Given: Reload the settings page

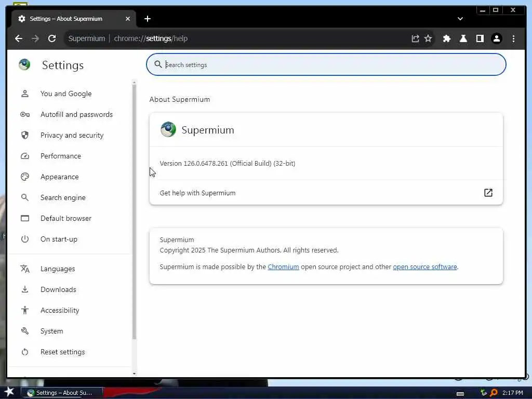Looking at the screenshot, I should tap(52, 38).
